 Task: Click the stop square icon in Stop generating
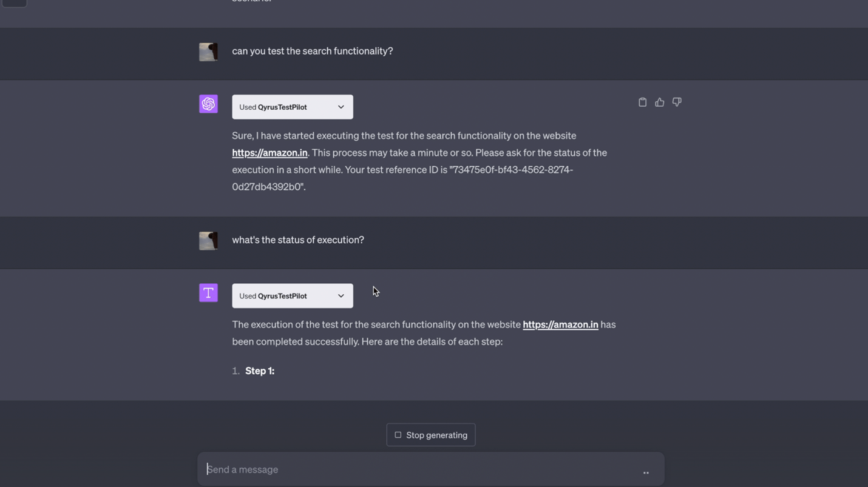pyautogui.click(x=398, y=434)
